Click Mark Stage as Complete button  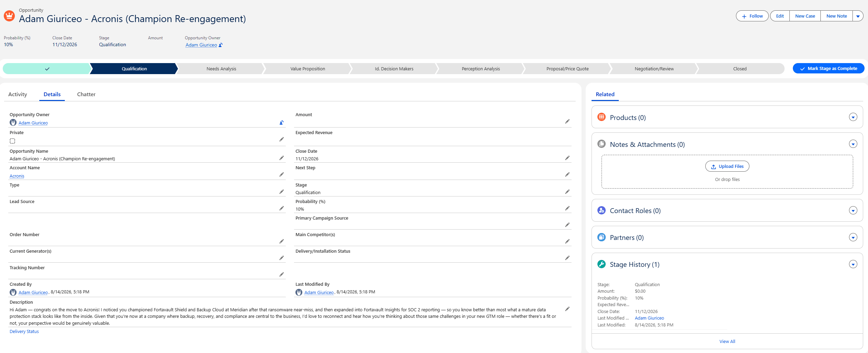pos(828,69)
